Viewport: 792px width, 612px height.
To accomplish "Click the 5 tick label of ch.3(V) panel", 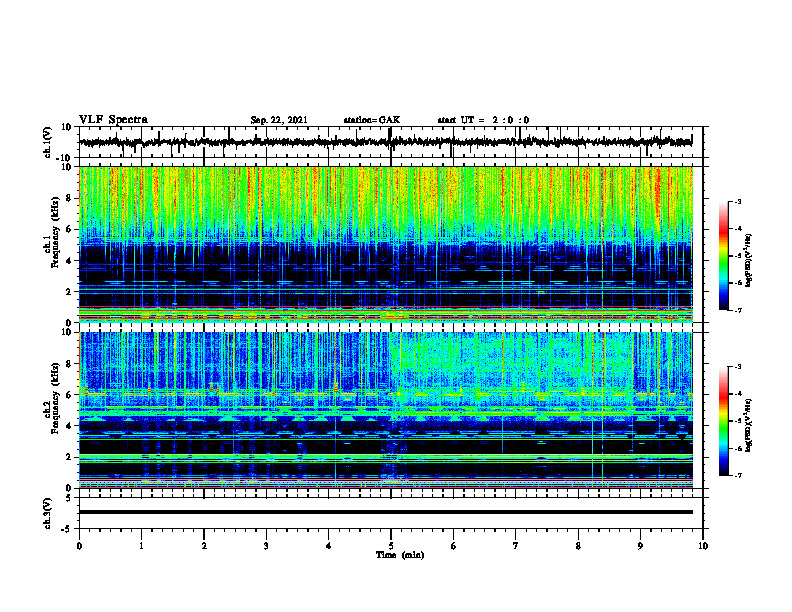I will [70, 497].
